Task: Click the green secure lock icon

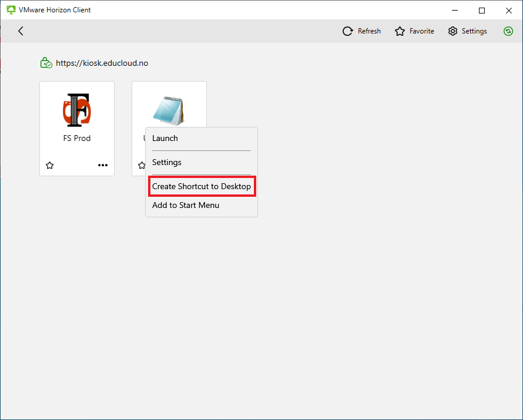Action: [46, 63]
